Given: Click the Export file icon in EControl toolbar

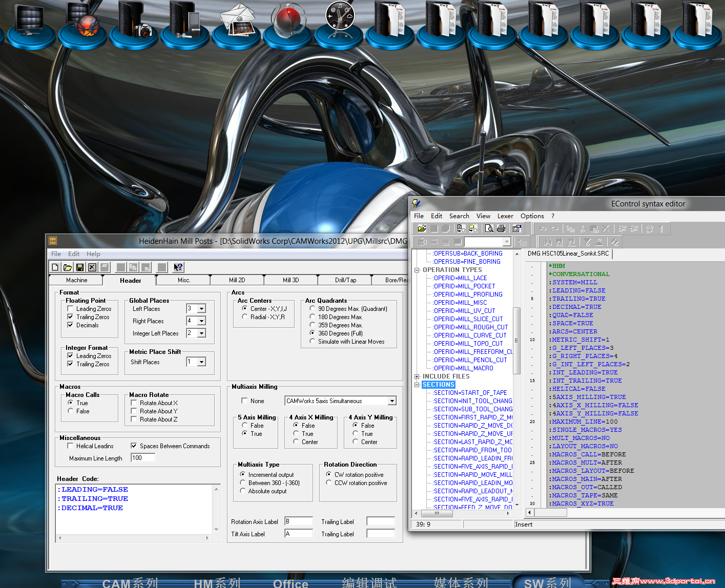Looking at the screenshot, I should coord(461,228).
